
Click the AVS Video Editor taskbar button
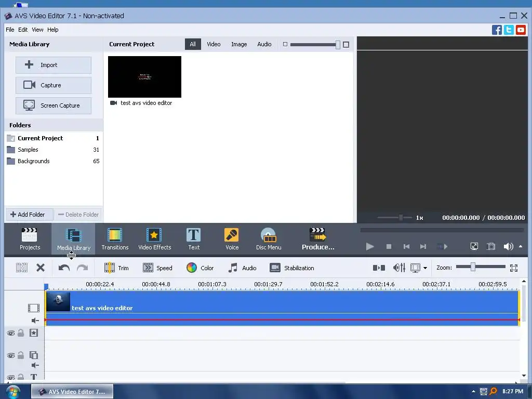pos(72,392)
